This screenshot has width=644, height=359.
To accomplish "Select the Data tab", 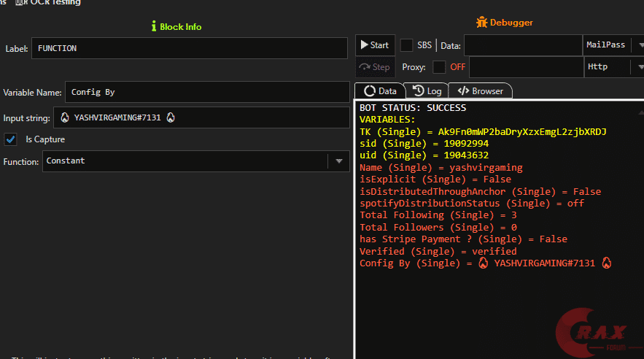I will 380,91.
